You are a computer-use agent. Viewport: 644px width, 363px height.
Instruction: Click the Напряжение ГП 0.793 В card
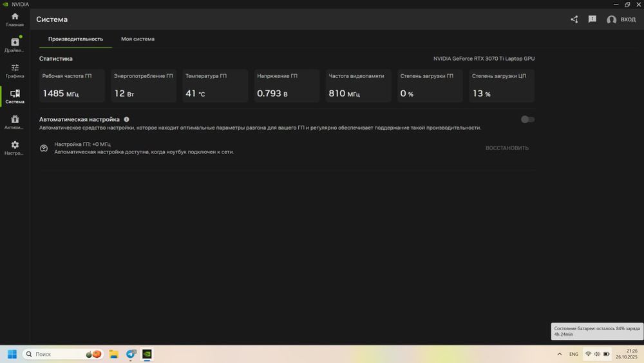pos(287,86)
